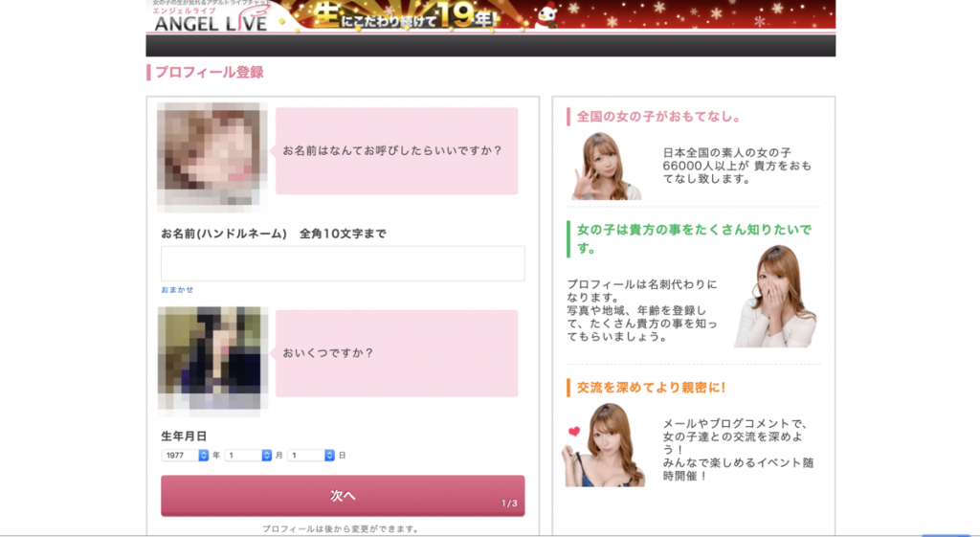This screenshot has height=537, width=980.
Task: Click the お名前はなんて speech bubble
Action: (396, 151)
